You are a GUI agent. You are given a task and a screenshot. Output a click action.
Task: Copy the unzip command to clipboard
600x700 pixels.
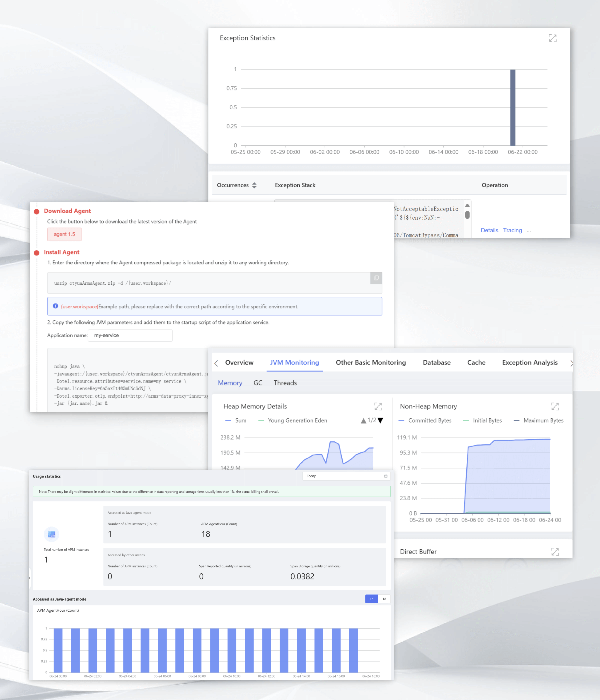click(x=376, y=278)
